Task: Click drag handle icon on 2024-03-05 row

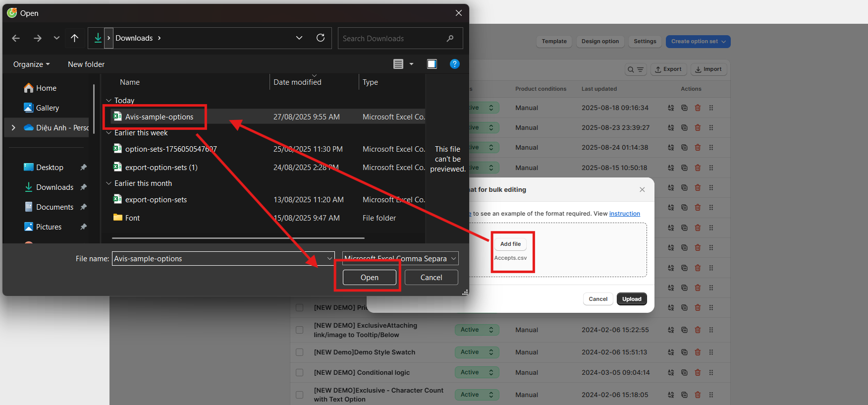Action: point(711,373)
